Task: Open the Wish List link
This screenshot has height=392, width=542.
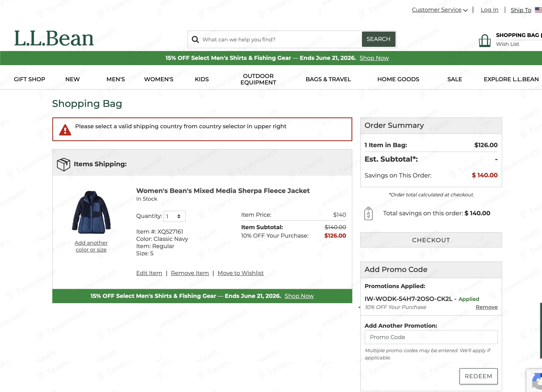Action: coord(508,44)
